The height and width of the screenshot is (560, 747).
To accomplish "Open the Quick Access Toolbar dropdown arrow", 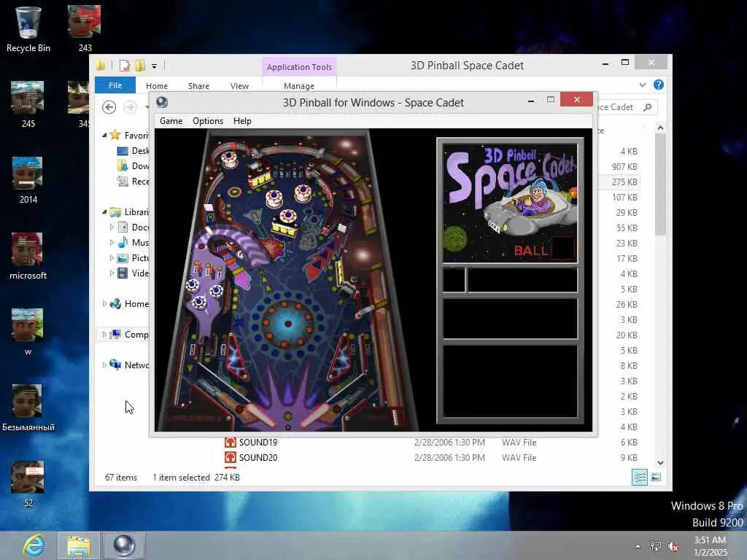I will point(155,66).
